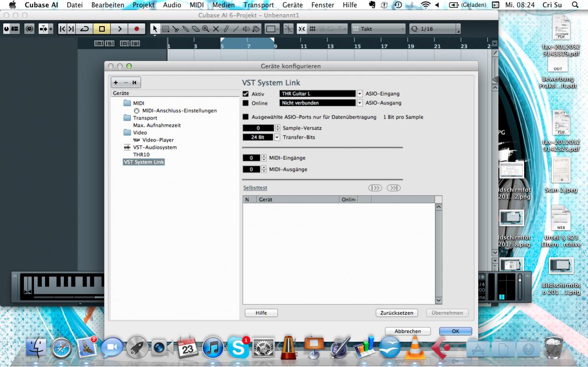Check the Online checkbox
This screenshot has width=588, height=367.
point(245,103)
